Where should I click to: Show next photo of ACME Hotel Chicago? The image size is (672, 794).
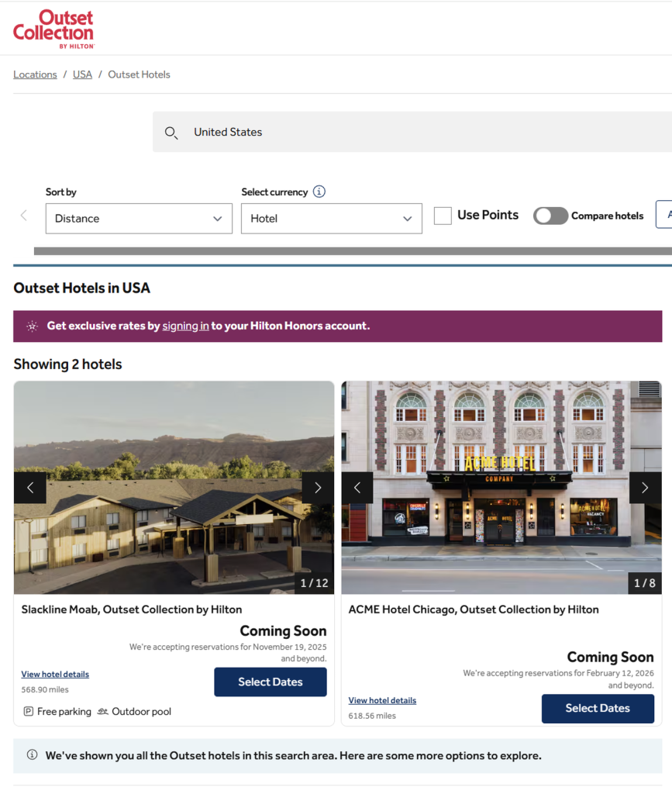[x=645, y=488]
